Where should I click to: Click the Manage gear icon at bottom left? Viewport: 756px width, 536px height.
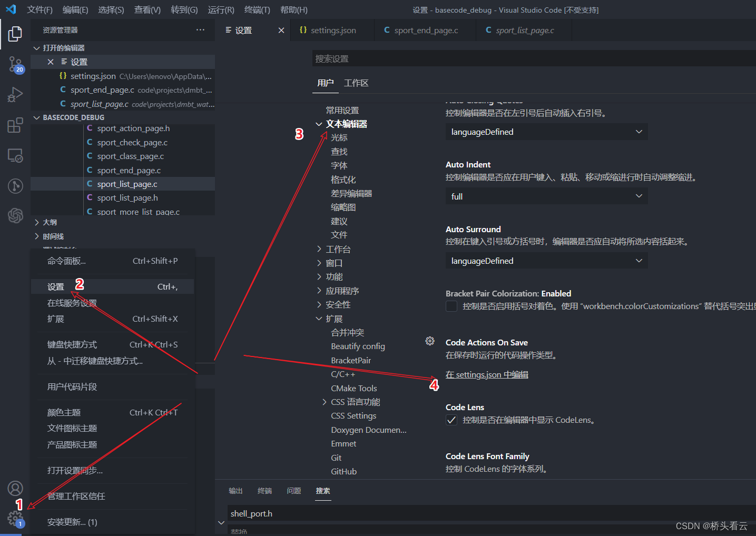click(x=15, y=519)
